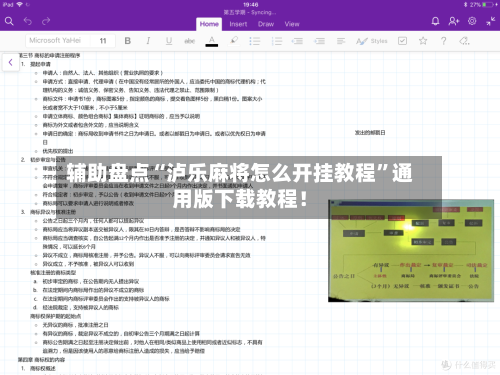Tap the syncing notebook title
The width and height of the screenshot is (500, 375).
(x=250, y=12)
